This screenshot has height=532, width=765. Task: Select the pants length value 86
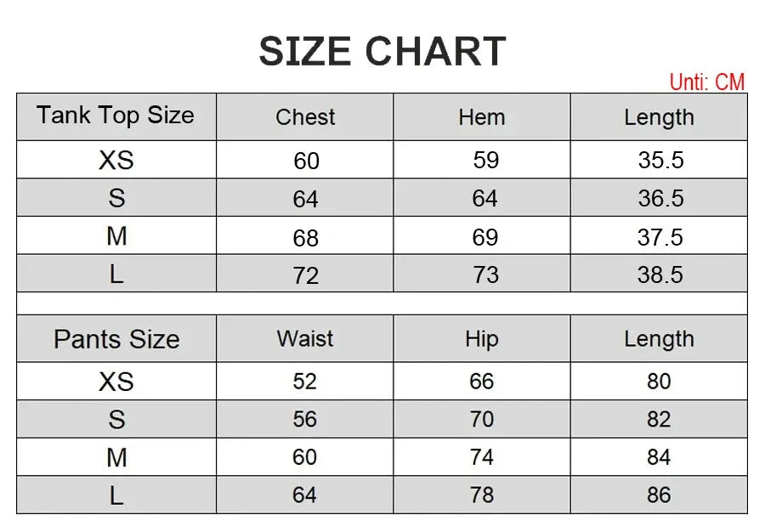pyautogui.click(x=659, y=495)
